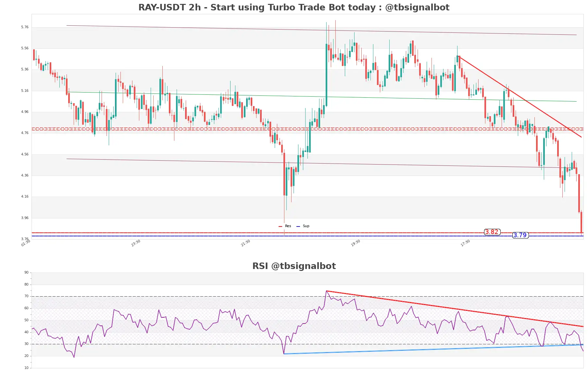Click the RSI 90 axis label
This screenshot has height=392, width=588.
tap(26, 272)
